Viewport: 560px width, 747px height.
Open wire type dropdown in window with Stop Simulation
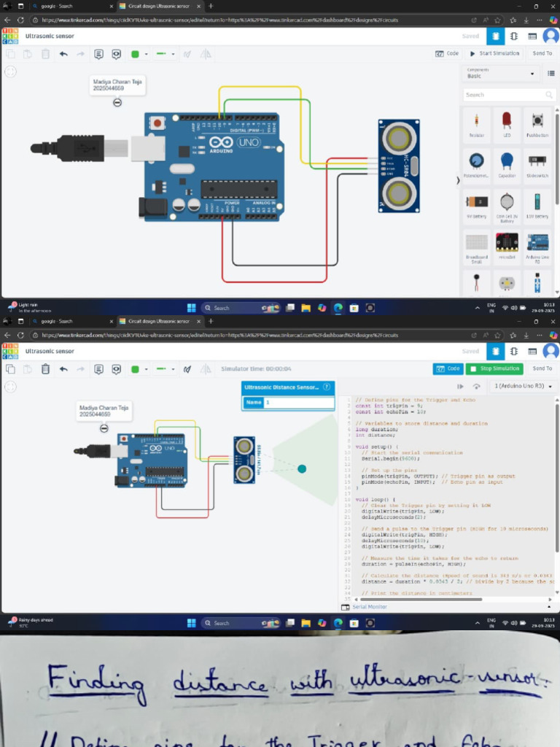166,369
